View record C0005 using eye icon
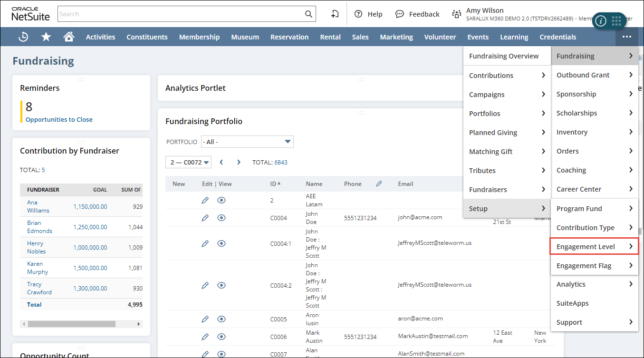The height and width of the screenshot is (358, 644). 221,319
